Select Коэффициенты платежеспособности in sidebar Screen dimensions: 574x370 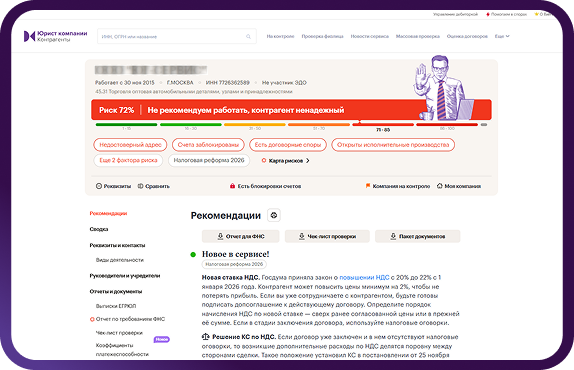point(122,350)
